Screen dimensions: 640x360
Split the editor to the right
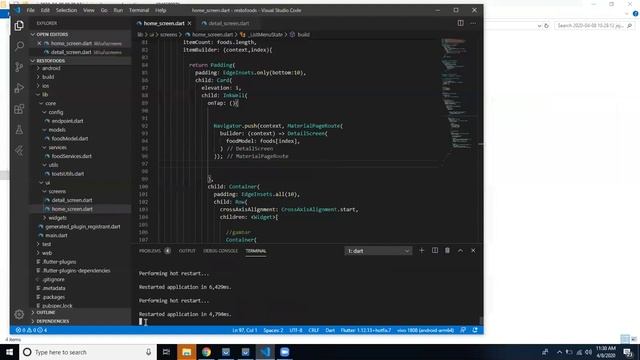tap(460, 23)
